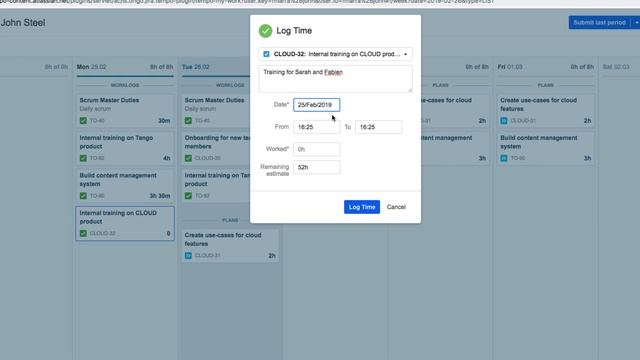Click green icon of Monday TO-80 issue
This screenshot has height=360, width=640.
[83, 196]
